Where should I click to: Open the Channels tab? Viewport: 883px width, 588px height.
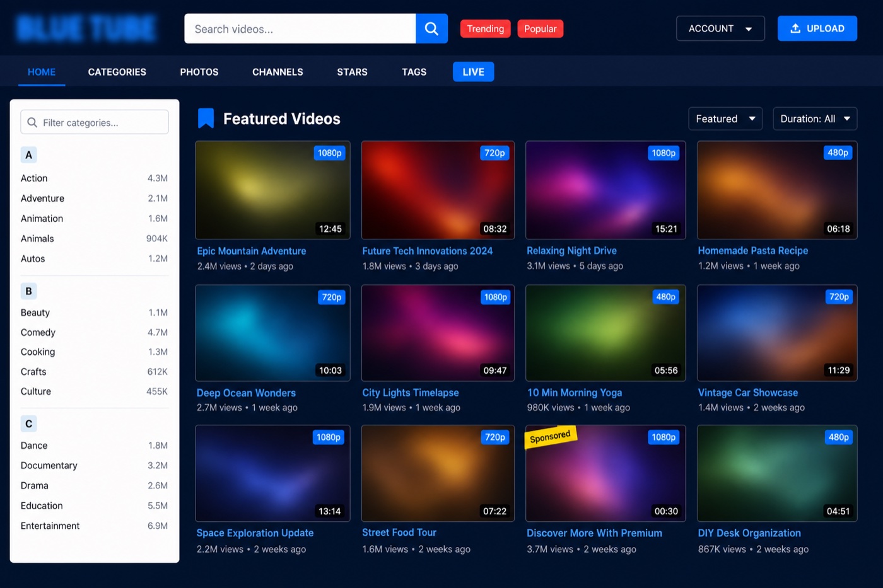(278, 72)
